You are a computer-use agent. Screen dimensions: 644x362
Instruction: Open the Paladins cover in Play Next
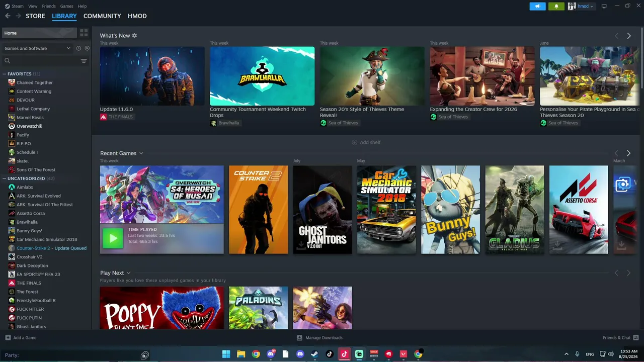click(x=259, y=308)
